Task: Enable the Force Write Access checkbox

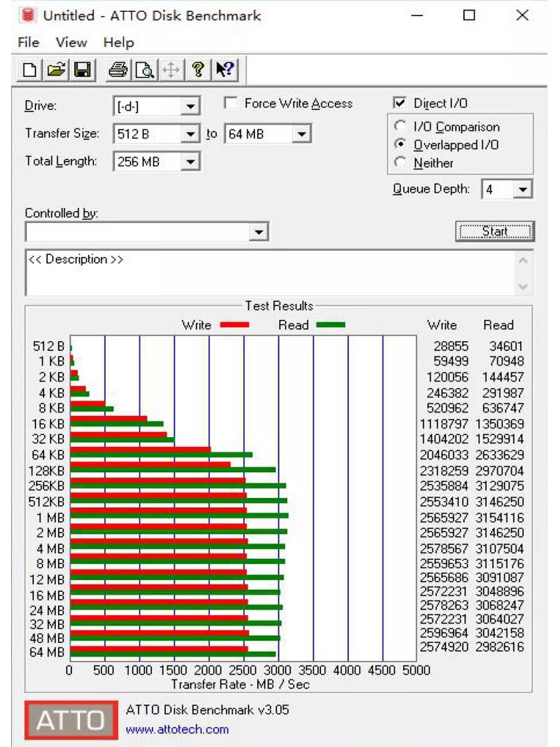Action: coord(231,103)
